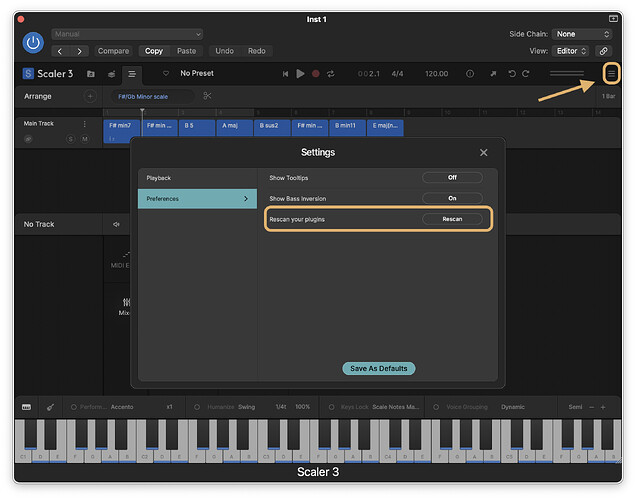Expand the Manual preset dropdown
Viewport: 636px width, 499px height.
point(127,34)
